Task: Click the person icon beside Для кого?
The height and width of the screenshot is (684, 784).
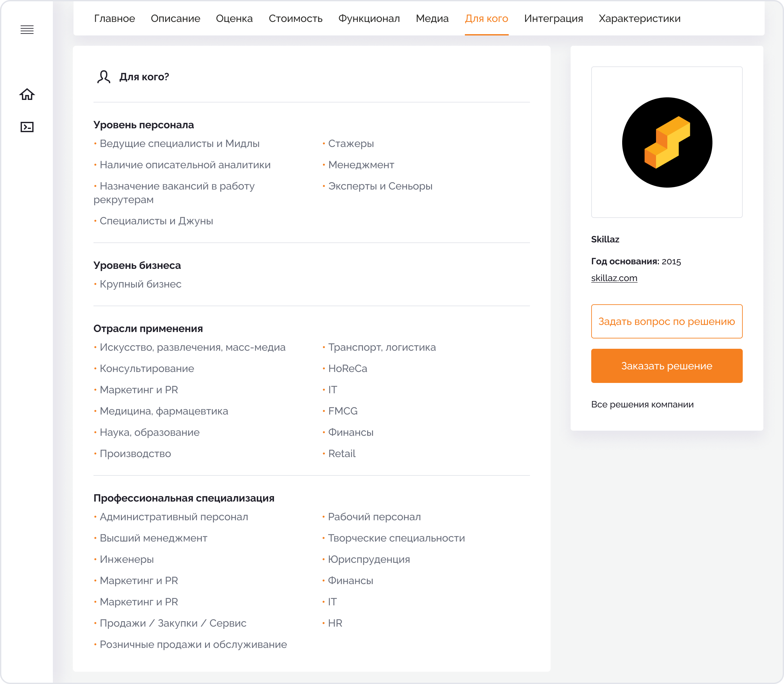Action: pos(103,77)
